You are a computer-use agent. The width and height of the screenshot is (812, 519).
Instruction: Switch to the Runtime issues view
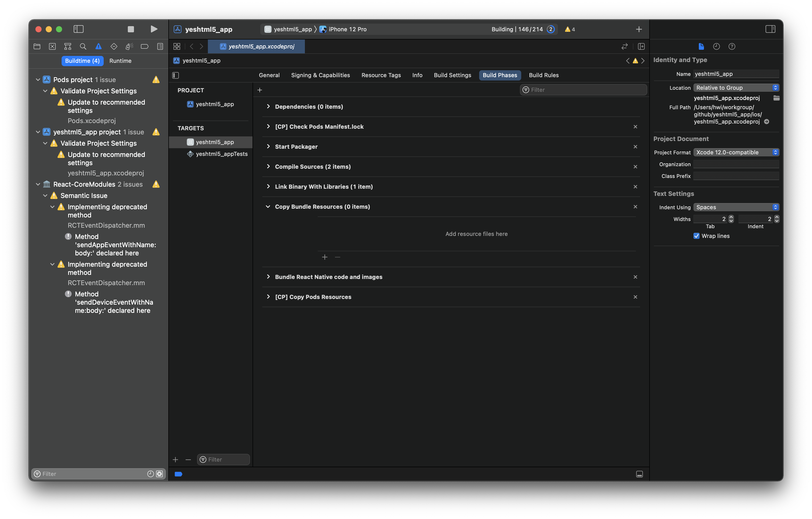click(x=120, y=61)
